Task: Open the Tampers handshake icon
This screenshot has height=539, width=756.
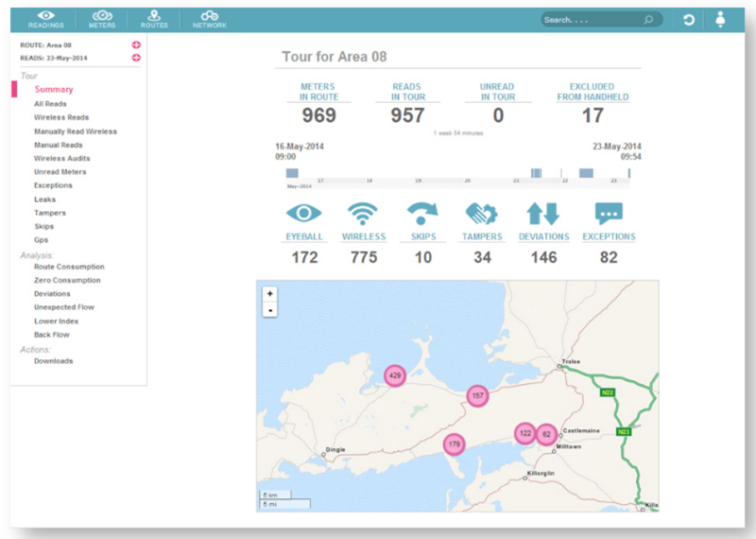Action: 482,214
